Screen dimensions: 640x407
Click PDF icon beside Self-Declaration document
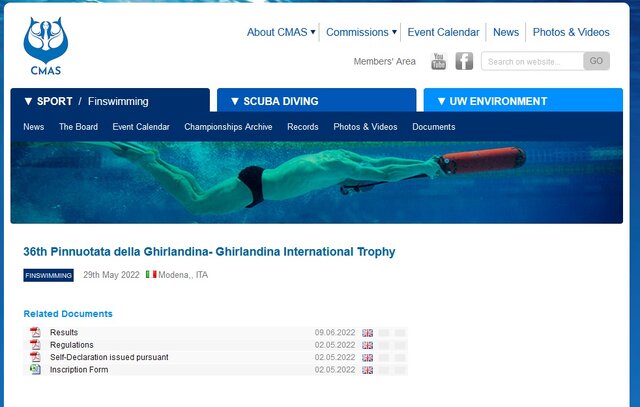pyautogui.click(x=35, y=357)
